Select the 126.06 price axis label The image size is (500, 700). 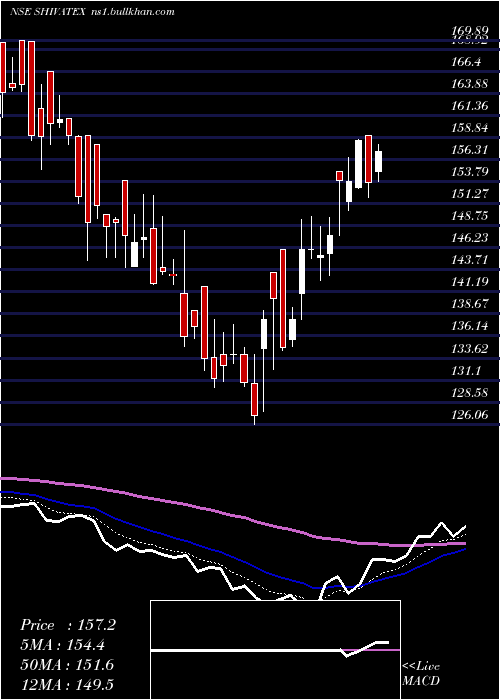pyautogui.click(x=469, y=415)
